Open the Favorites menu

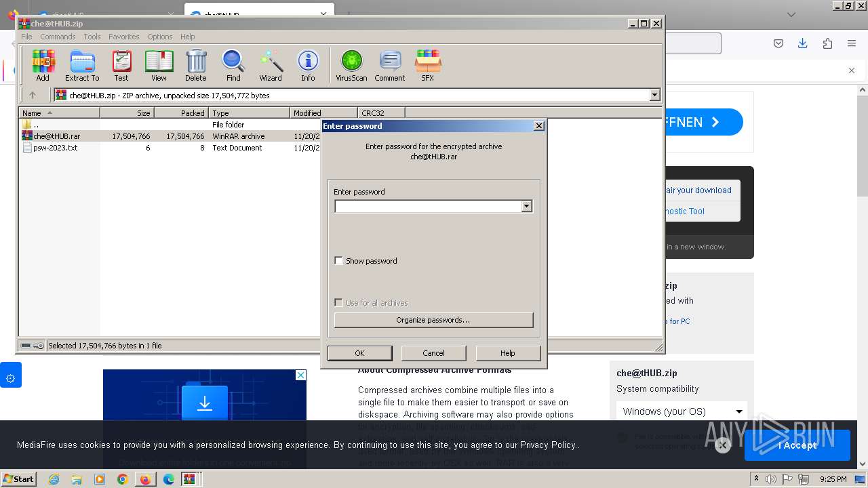click(124, 37)
